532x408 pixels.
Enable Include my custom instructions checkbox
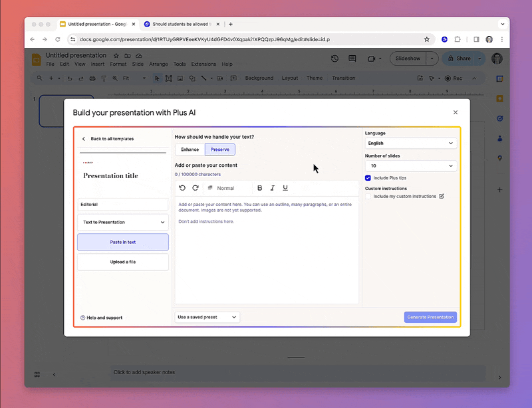coord(368,197)
